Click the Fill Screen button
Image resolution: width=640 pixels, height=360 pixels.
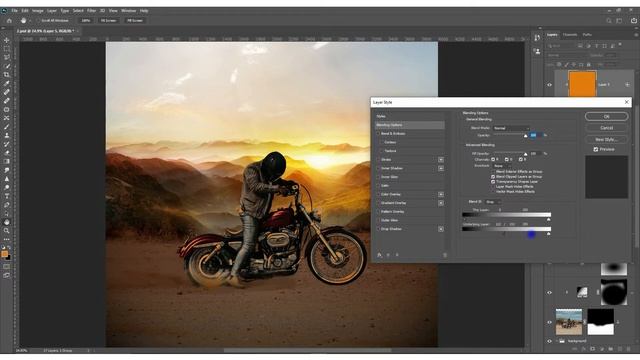(135, 20)
